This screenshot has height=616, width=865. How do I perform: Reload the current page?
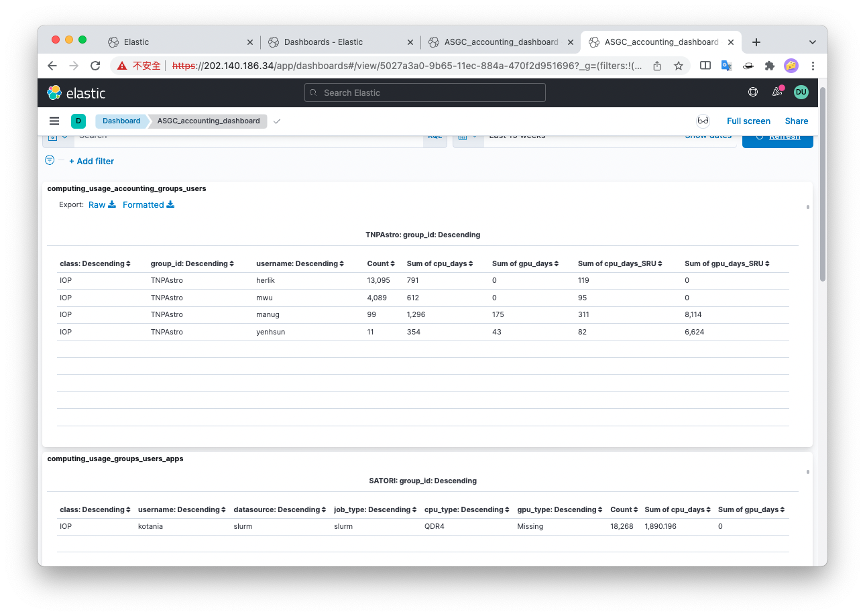95,66
